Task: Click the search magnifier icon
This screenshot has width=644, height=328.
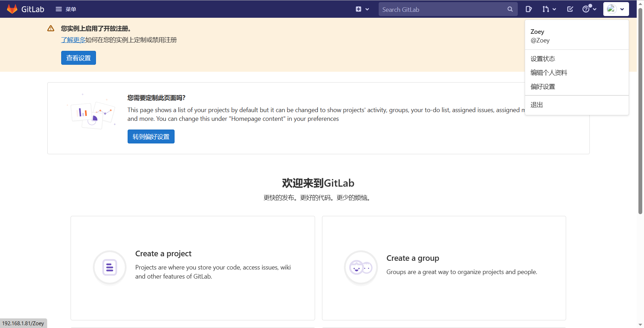Action: tap(510, 9)
